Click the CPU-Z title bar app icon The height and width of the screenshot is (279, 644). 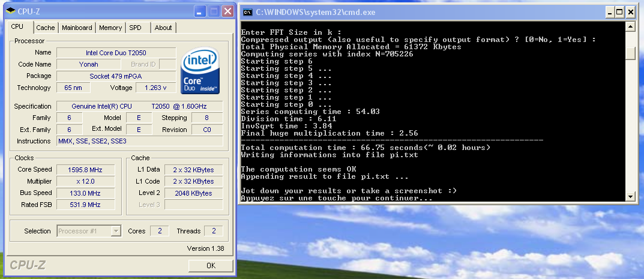pos(11,11)
